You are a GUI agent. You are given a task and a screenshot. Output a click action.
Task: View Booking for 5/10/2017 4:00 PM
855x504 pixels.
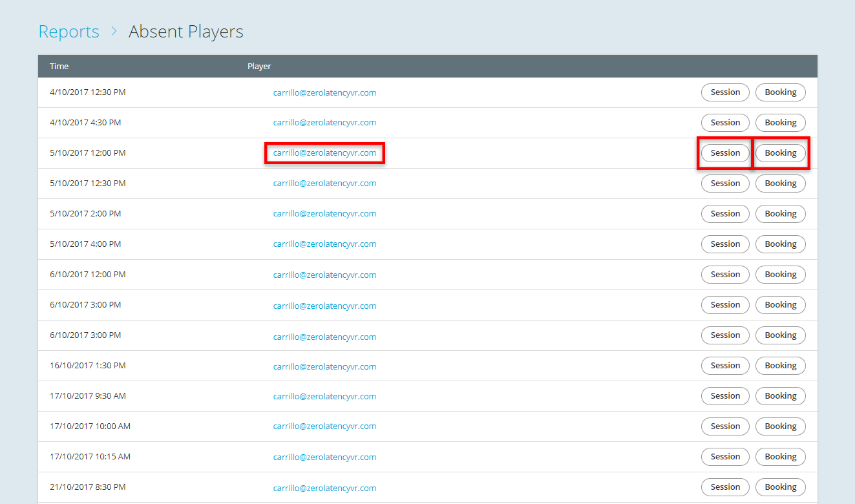pyautogui.click(x=781, y=244)
